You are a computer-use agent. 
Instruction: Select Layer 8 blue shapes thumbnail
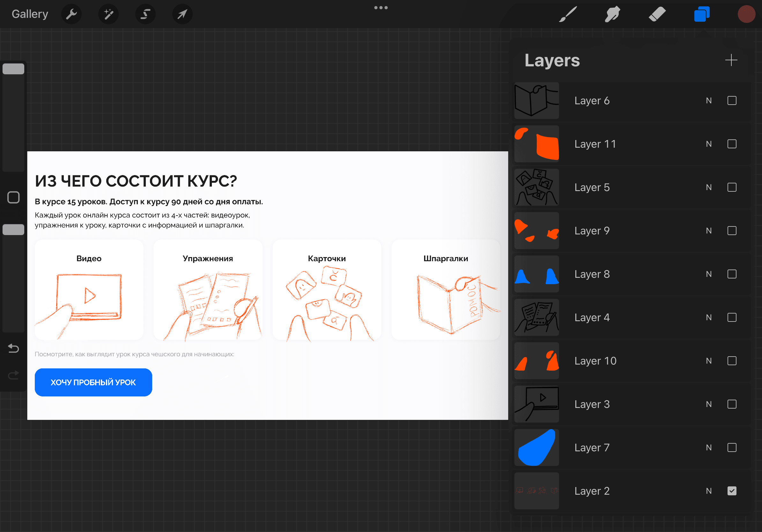point(537,274)
